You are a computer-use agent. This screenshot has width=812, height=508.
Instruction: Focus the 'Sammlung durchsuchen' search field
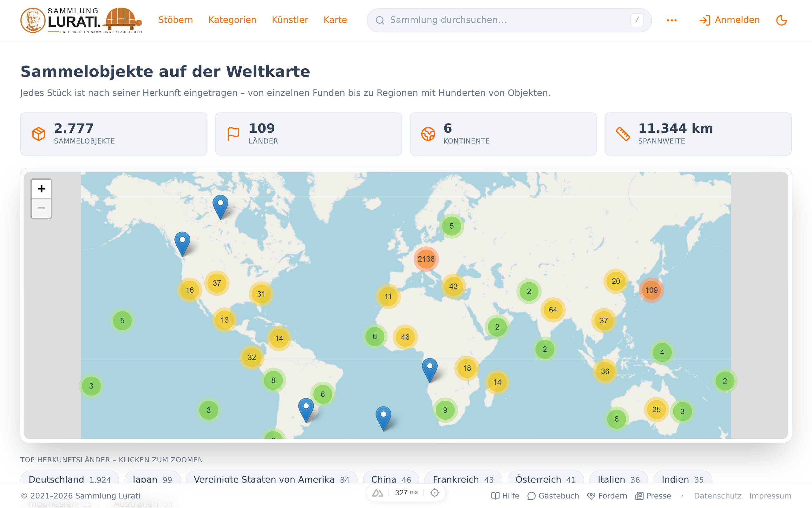pos(509,21)
